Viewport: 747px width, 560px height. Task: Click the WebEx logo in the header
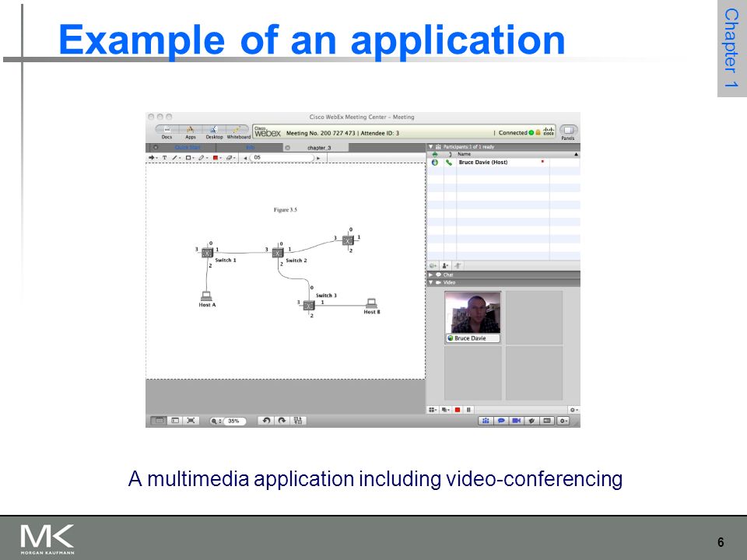[267, 132]
